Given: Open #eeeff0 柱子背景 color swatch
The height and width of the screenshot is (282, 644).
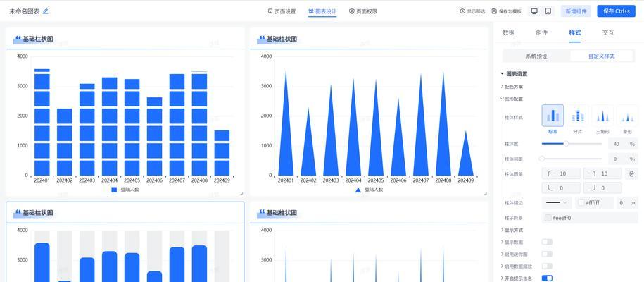Looking at the screenshot, I should (548, 218).
